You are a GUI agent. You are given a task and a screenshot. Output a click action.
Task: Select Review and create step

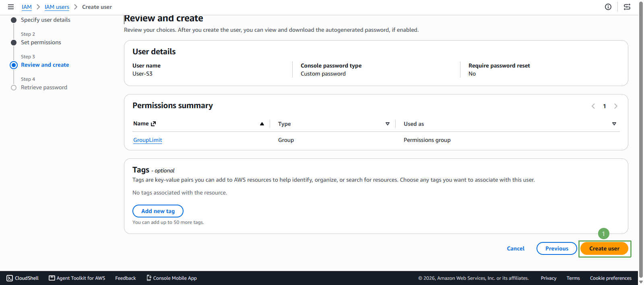[x=45, y=65]
